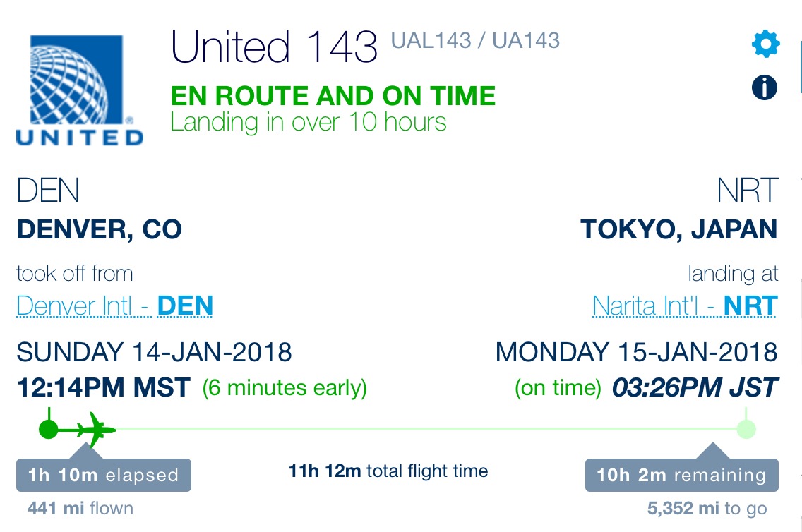Click the green departure dot on timeline
The width and height of the screenshot is (802, 532).
pos(49,429)
